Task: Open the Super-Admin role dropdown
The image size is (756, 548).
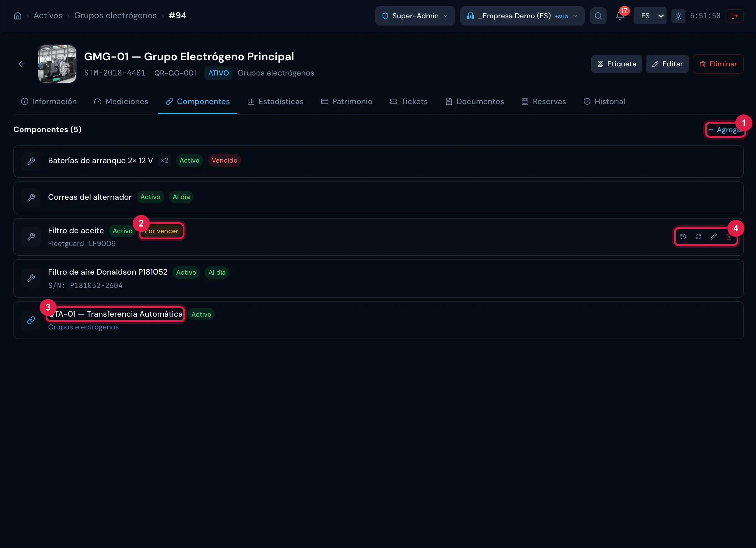Action: pyautogui.click(x=415, y=16)
